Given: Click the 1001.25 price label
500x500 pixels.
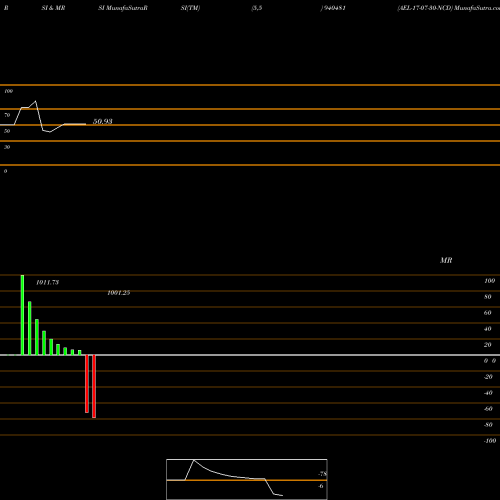Looking at the screenshot, I should click(x=119, y=293).
